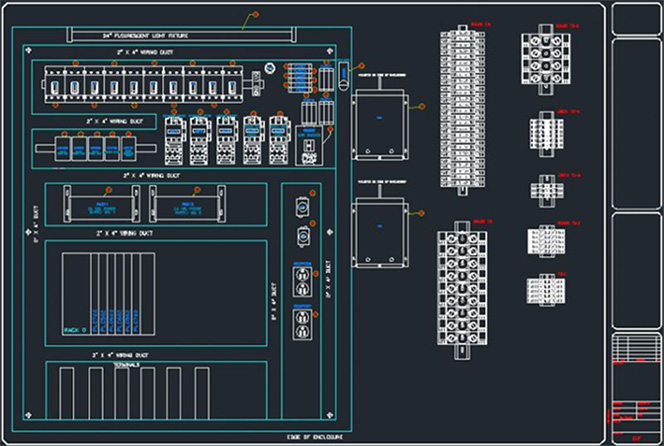Select wiring duct label above breaker row
This screenshot has width=664, height=446.
145,52
